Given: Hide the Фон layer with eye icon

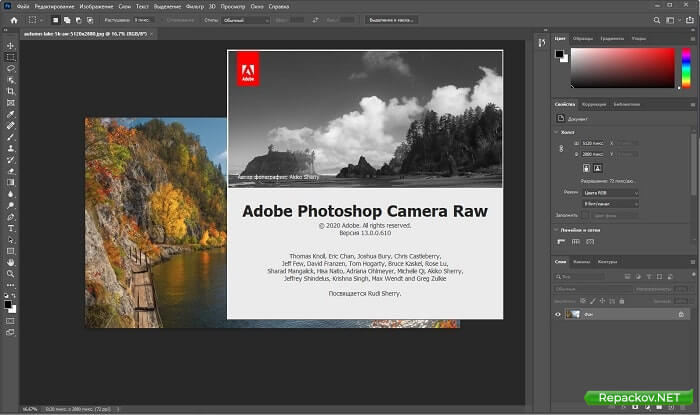Looking at the screenshot, I should [x=559, y=314].
